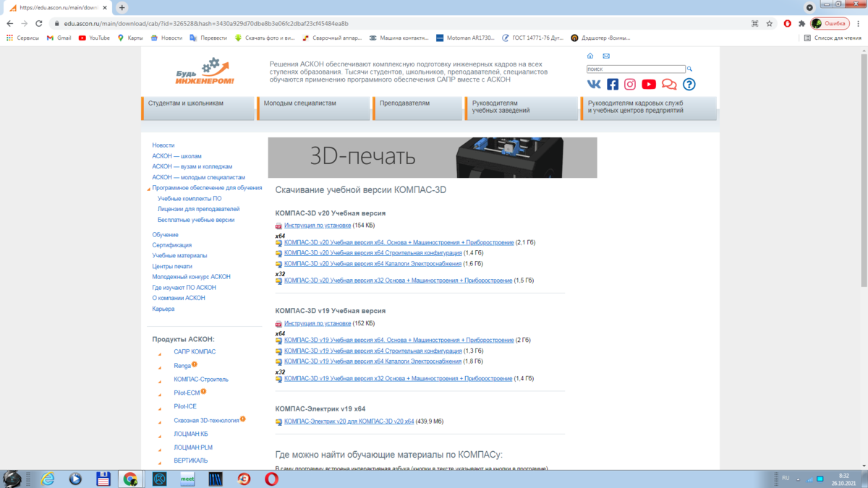Open АСКОН — школам sidebar link

point(176,156)
